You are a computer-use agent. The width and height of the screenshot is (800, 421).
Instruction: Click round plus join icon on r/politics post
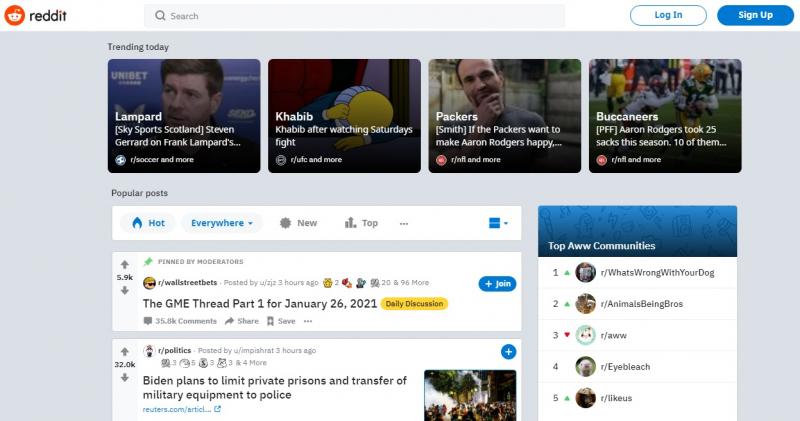pyautogui.click(x=508, y=352)
